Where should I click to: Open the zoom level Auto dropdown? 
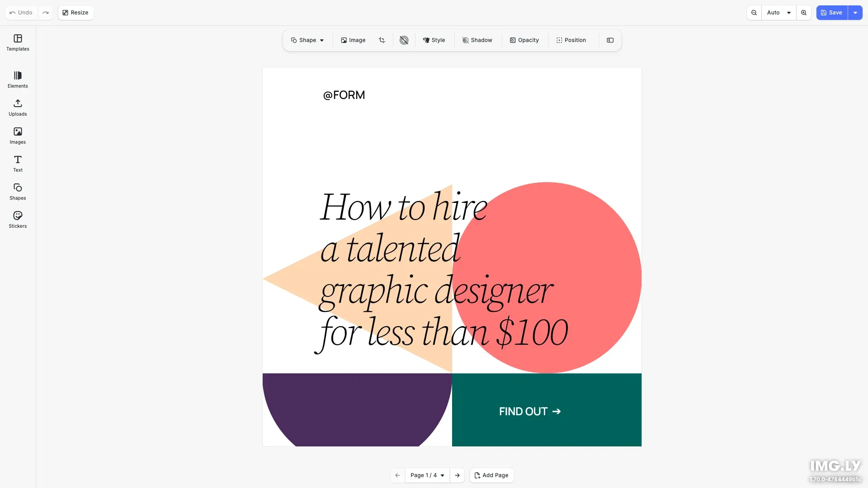(x=778, y=13)
